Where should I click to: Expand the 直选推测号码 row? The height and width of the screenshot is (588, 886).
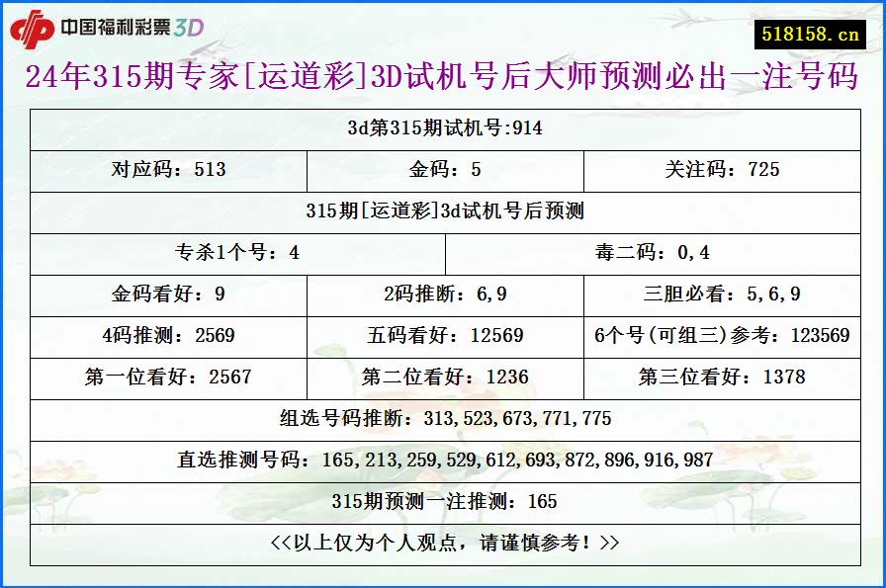[x=443, y=460]
